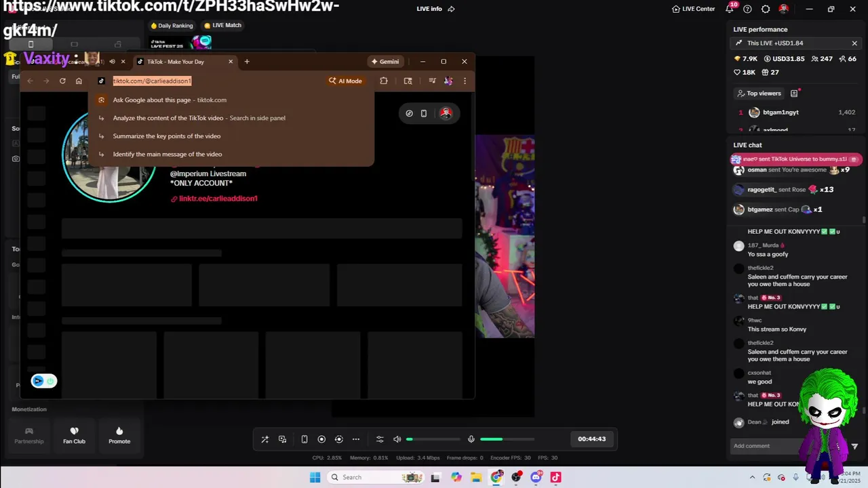This screenshot has width=868, height=488.
Task: Open the audio mixer settings icon
Action: [380, 439]
